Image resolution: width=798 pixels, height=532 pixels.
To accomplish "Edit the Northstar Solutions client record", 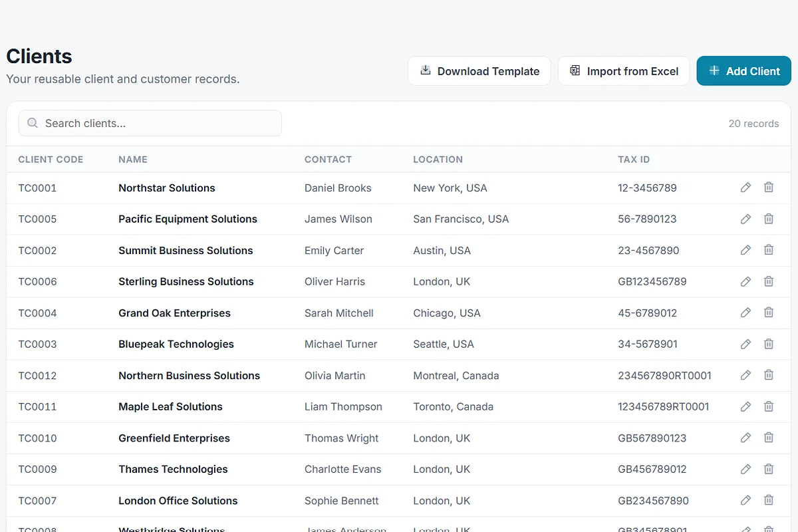I will (745, 188).
